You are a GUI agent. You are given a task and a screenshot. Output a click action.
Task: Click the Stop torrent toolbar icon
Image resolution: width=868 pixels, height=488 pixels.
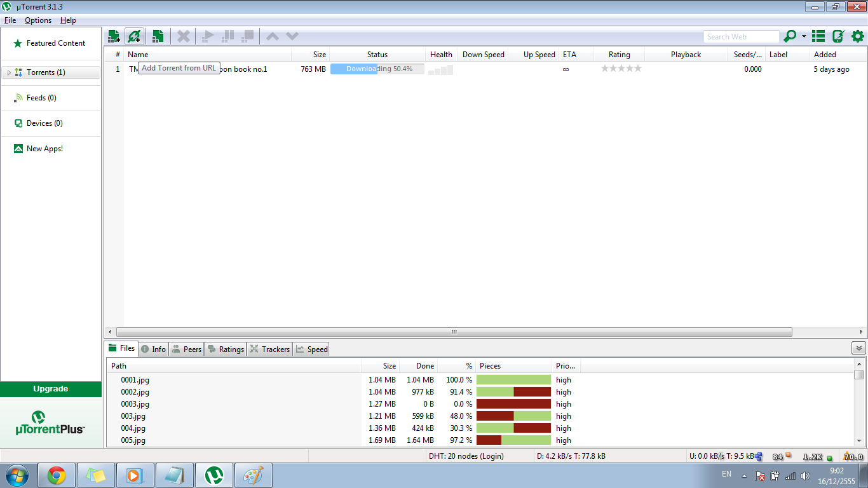click(x=248, y=36)
